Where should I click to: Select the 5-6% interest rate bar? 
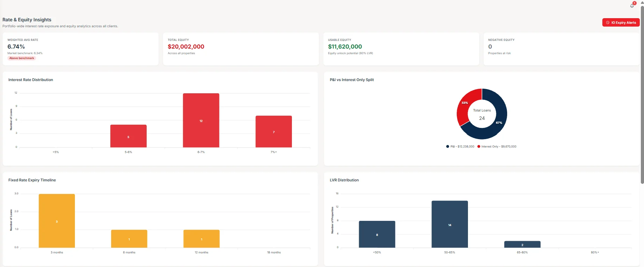pyautogui.click(x=128, y=136)
